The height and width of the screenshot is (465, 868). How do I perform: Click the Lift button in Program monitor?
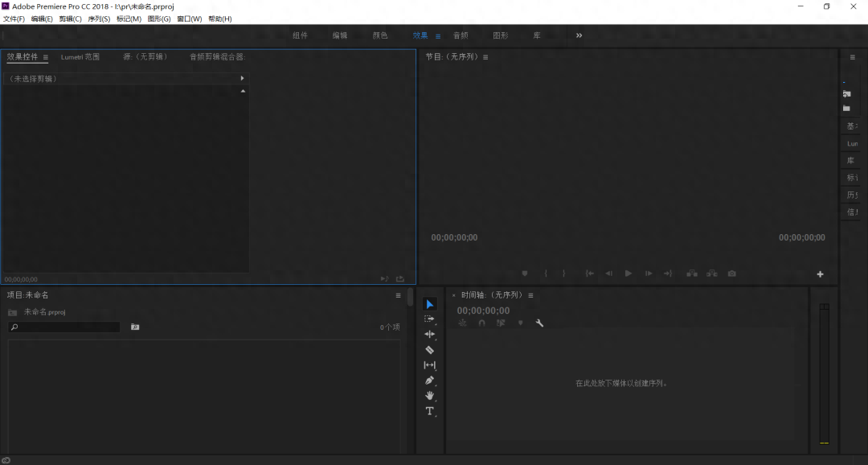(692, 274)
